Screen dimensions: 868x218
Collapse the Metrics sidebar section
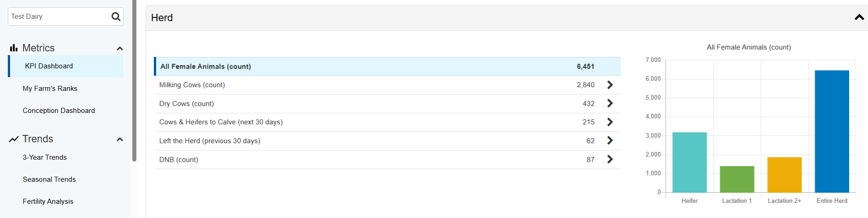(x=120, y=49)
